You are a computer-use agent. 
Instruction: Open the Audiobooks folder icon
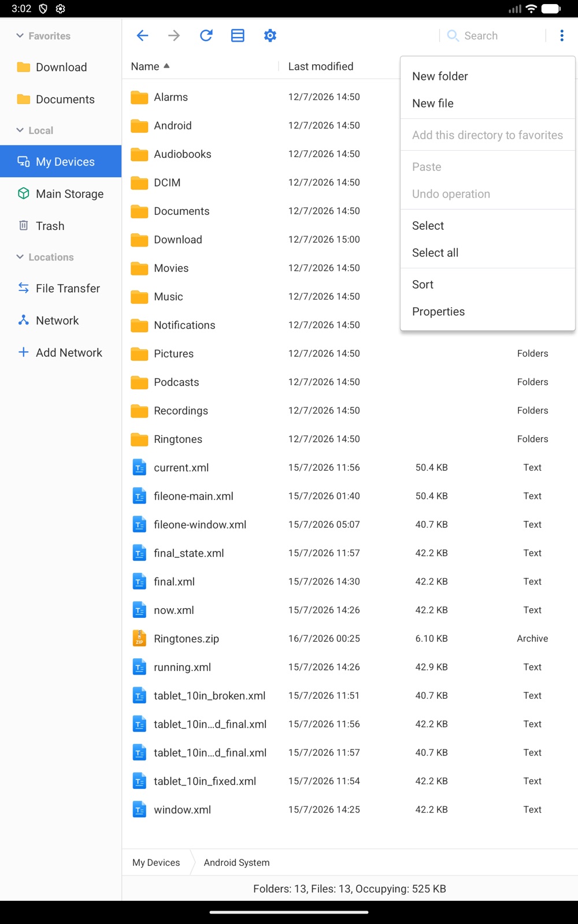(x=139, y=154)
